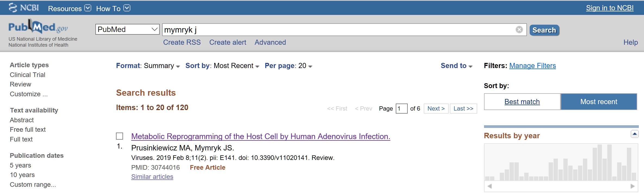
Task: Open the Sort by Most Recent menu
Action: click(x=222, y=66)
